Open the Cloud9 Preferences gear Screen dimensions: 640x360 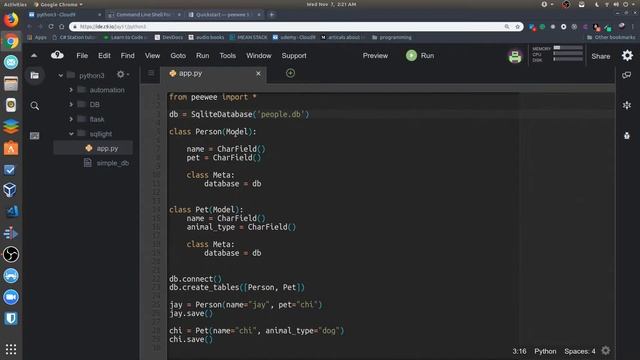(627, 56)
